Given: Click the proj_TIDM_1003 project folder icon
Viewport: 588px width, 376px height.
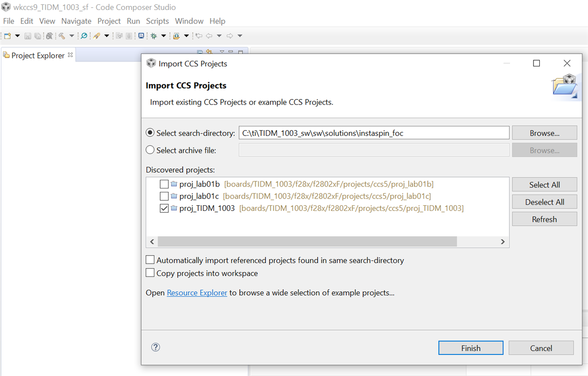Looking at the screenshot, I should [174, 208].
